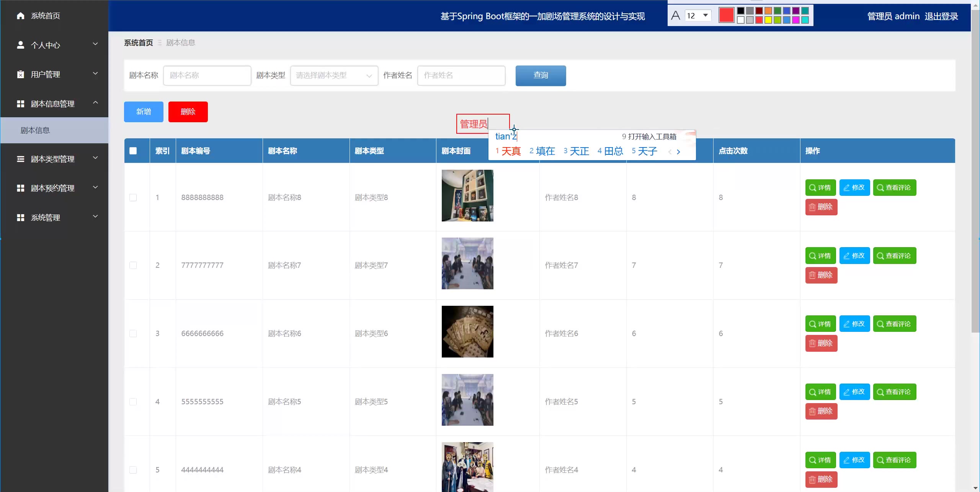The image size is (980, 492).
Task: Collapse the 剧本信息管理 sidebar menu
Action: coord(95,103)
